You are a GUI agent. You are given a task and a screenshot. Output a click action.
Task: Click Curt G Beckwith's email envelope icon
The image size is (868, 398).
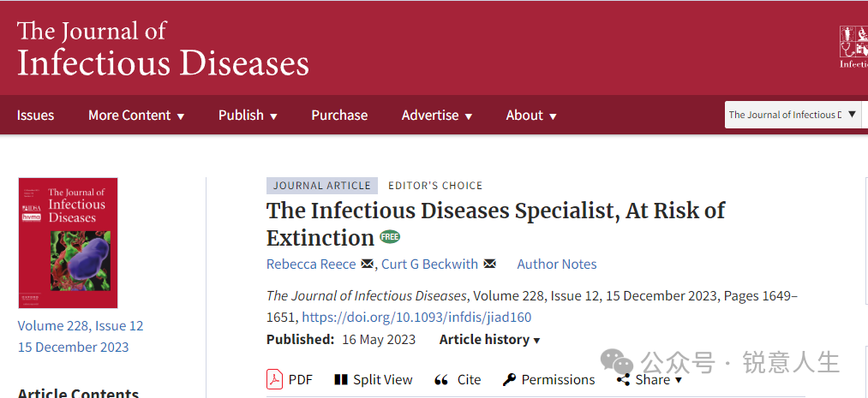coord(490,264)
